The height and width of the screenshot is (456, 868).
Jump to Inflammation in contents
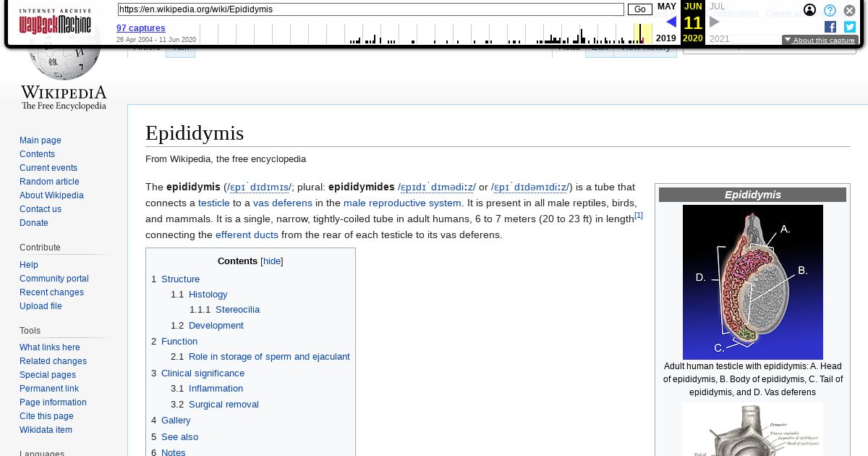tap(216, 389)
